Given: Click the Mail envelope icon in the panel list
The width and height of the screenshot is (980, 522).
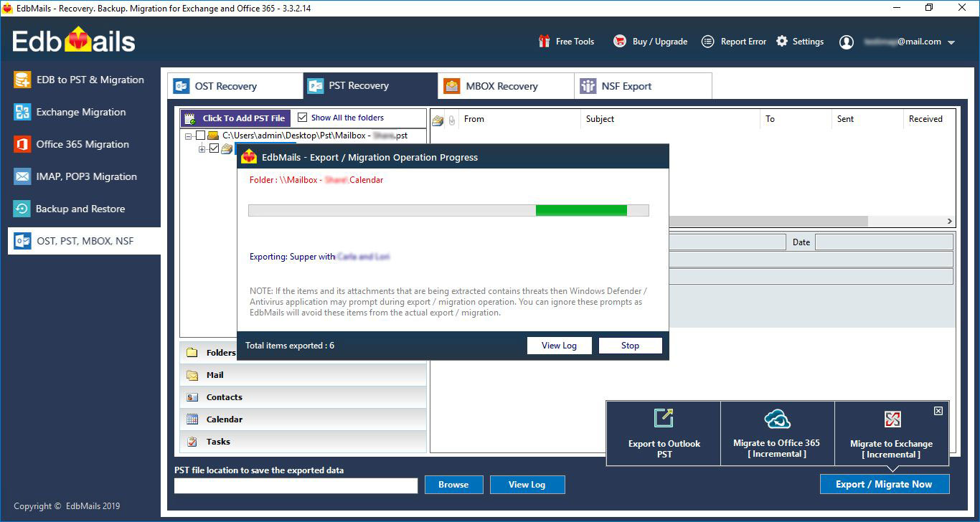Looking at the screenshot, I should click(x=192, y=375).
